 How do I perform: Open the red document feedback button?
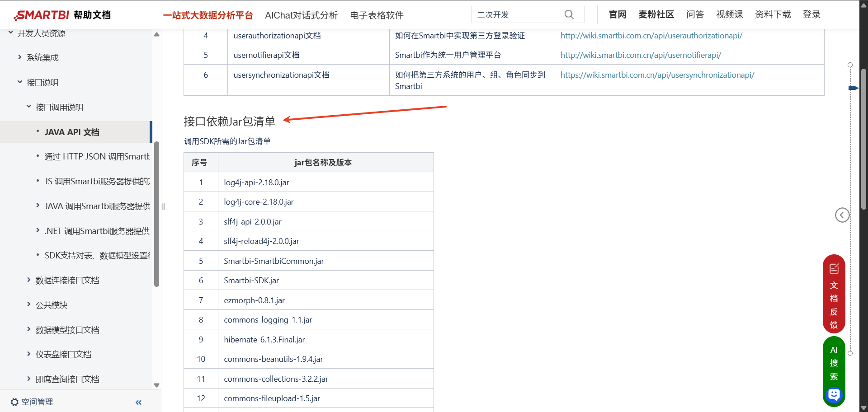(834, 294)
